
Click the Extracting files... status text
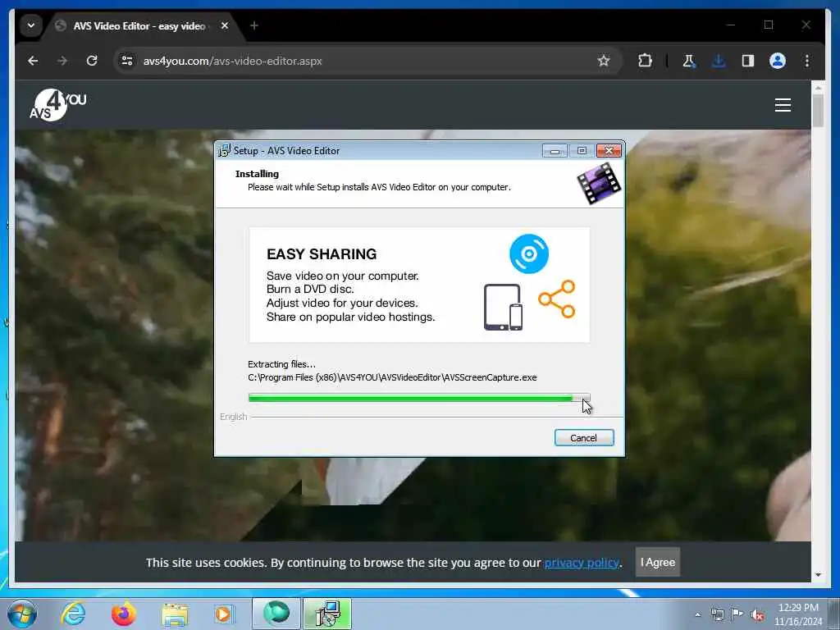tap(281, 364)
